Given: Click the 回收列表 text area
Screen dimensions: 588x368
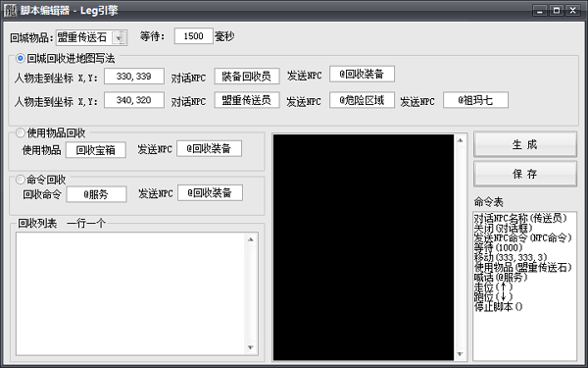Looking at the screenshot, I should point(130,294).
